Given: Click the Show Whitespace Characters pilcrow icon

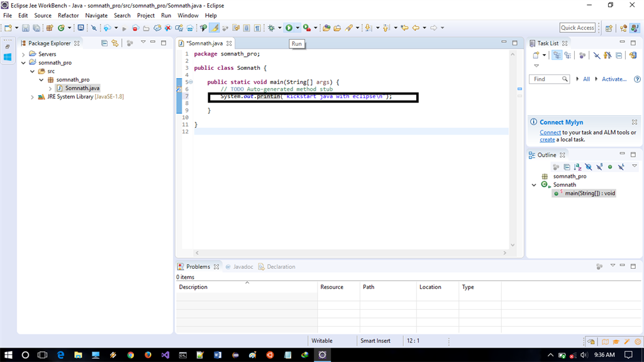Looking at the screenshot, I should tap(257, 28).
